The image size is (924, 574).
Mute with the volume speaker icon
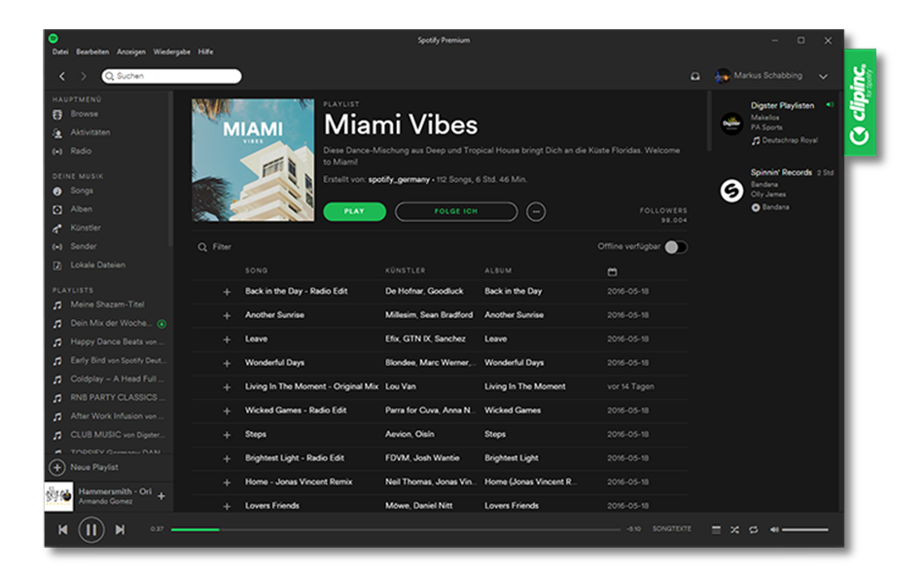(x=774, y=530)
